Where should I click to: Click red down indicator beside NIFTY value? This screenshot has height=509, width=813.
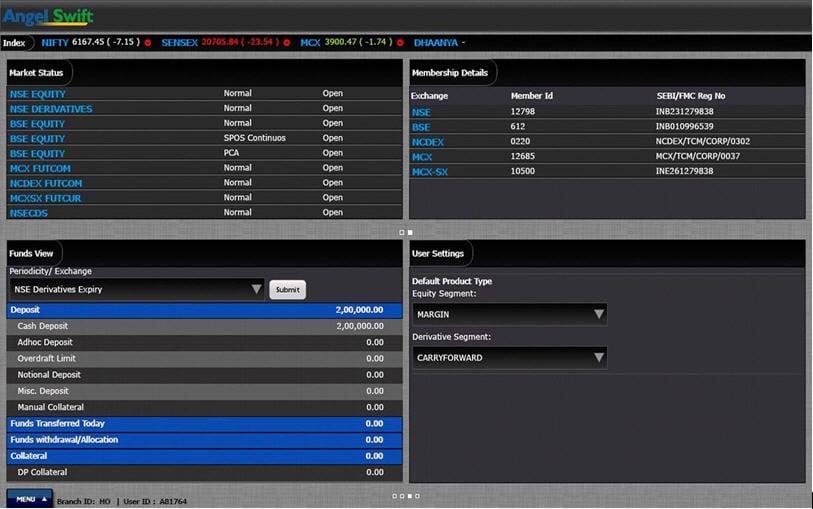pyautogui.click(x=148, y=43)
